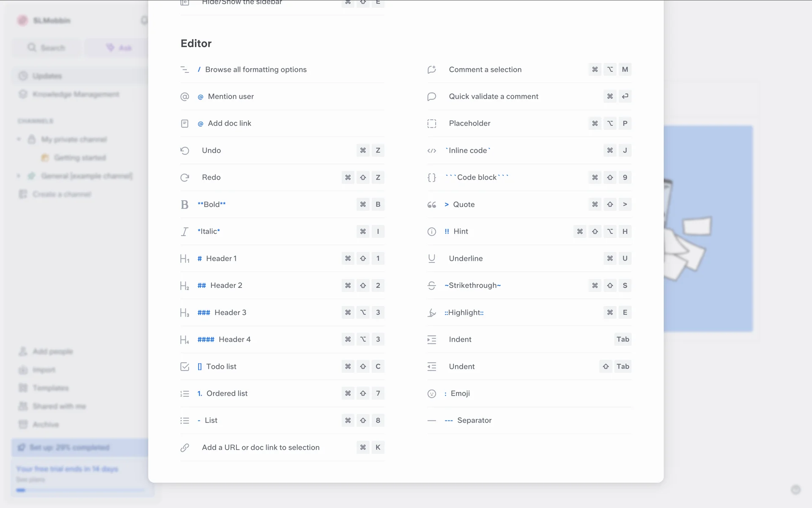Expand the General example channel item
The width and height of the screenshot is (812, 508).
pos(19,176)
